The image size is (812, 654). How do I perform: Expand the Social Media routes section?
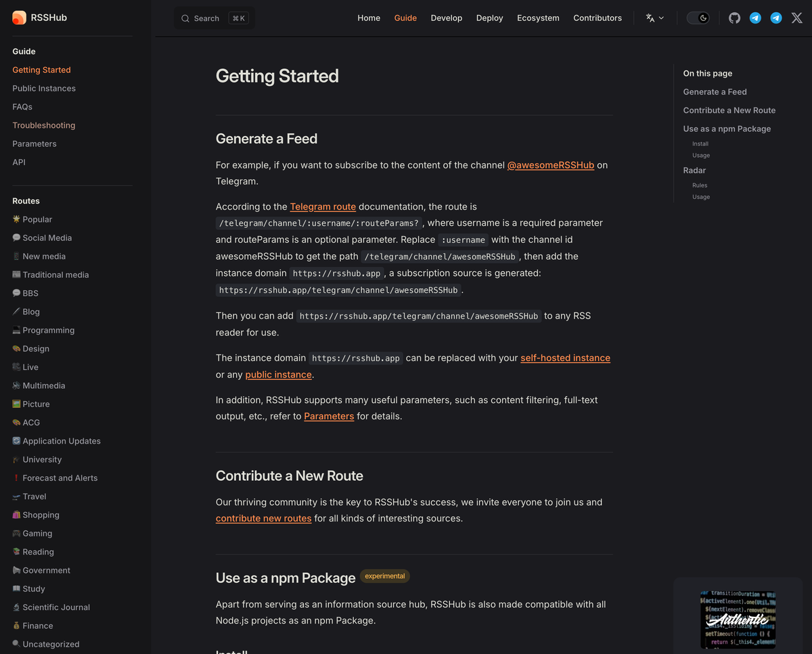[42, 238]
